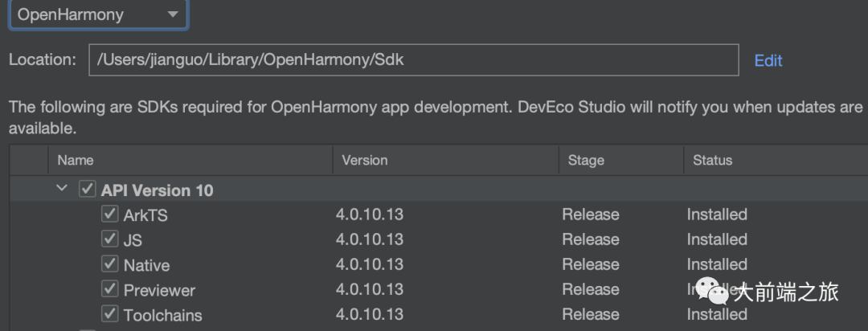The height and width of the screenshot is (331, 868).
Task: Click the SDK Location path field
Action: [413, 60]
